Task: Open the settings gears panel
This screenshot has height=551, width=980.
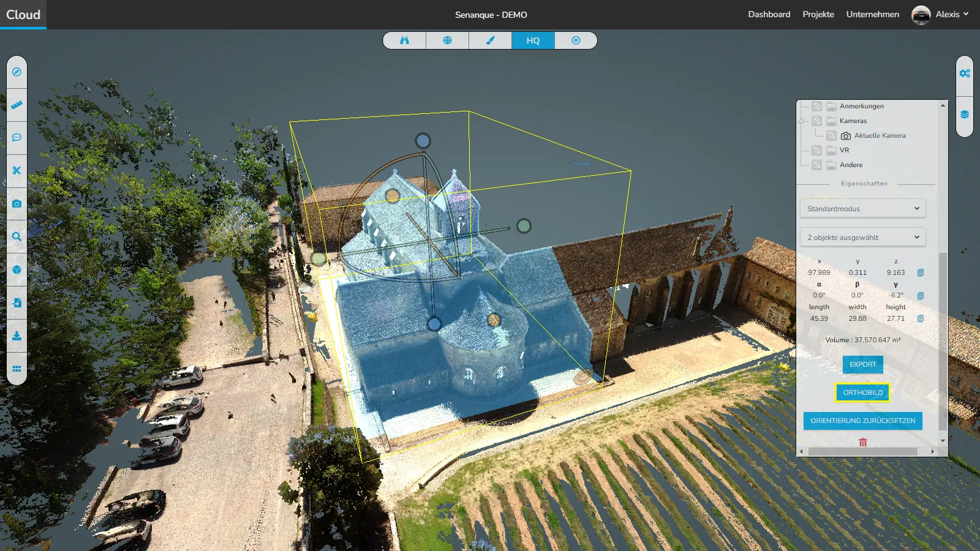Action: pyautogui.click(x=965, y=73)
